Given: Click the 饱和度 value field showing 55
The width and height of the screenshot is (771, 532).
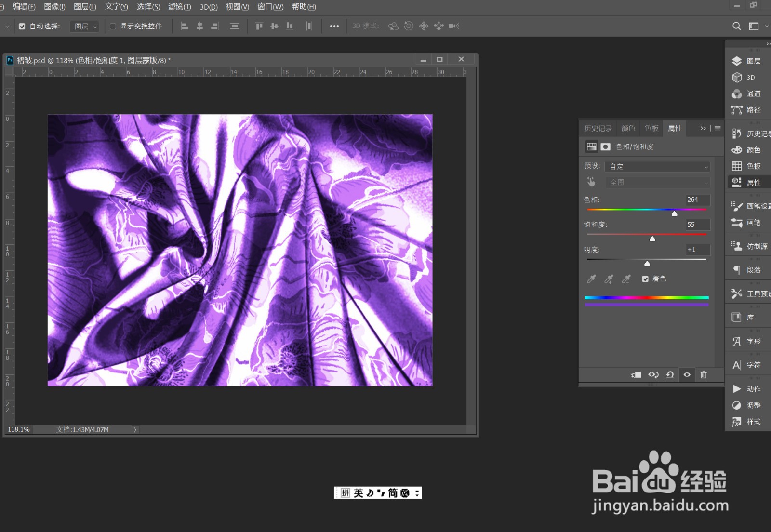Looking at the screenshot, I should coord(698,225).
